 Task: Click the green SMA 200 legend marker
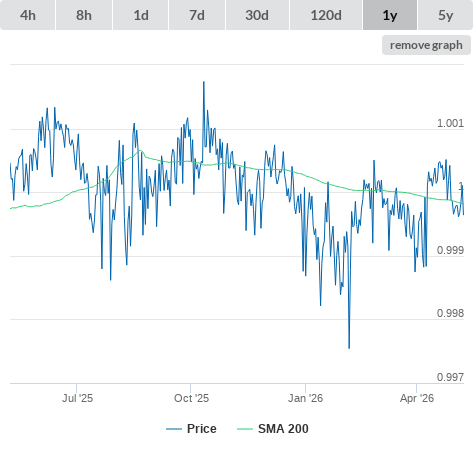[245, 429]
